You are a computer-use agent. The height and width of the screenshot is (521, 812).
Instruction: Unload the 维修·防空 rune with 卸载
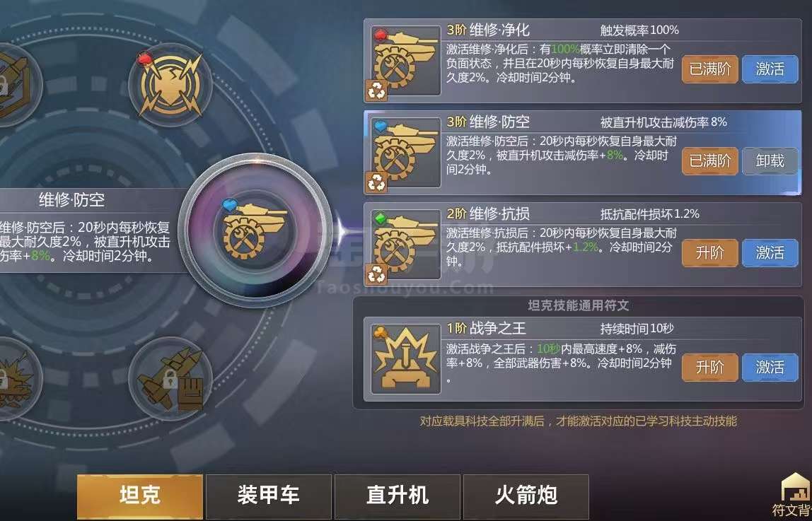[770, 161]
